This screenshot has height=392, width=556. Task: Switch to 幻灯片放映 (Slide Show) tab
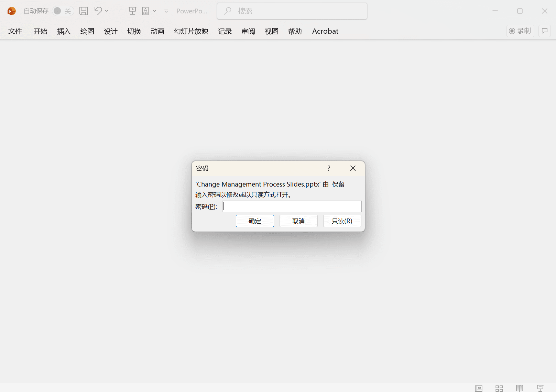point(191,31)
